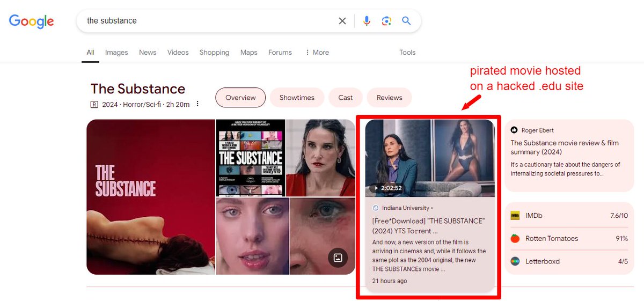Select the Cast chip

point(346,98)
